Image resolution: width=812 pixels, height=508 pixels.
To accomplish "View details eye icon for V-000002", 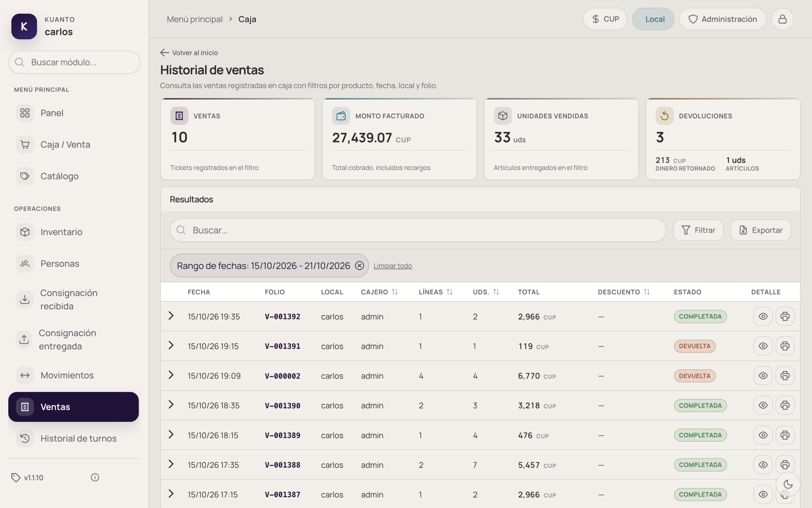I will tap(763, 376).
